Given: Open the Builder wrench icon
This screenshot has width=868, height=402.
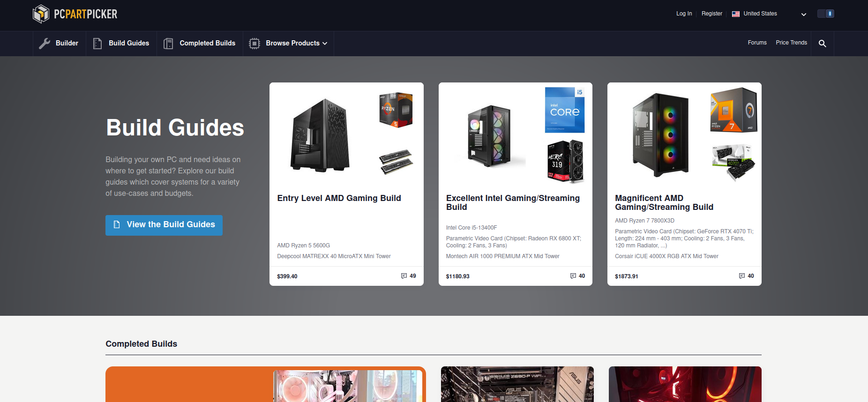Looking at the screenshot, I should (45, 44).
